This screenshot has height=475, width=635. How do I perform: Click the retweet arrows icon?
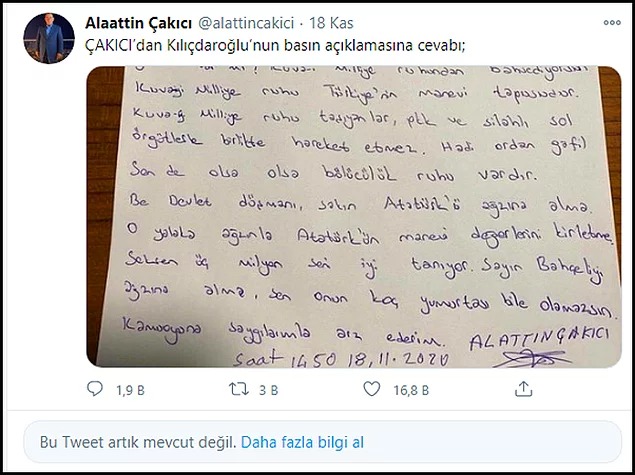(x=239, y=389)
